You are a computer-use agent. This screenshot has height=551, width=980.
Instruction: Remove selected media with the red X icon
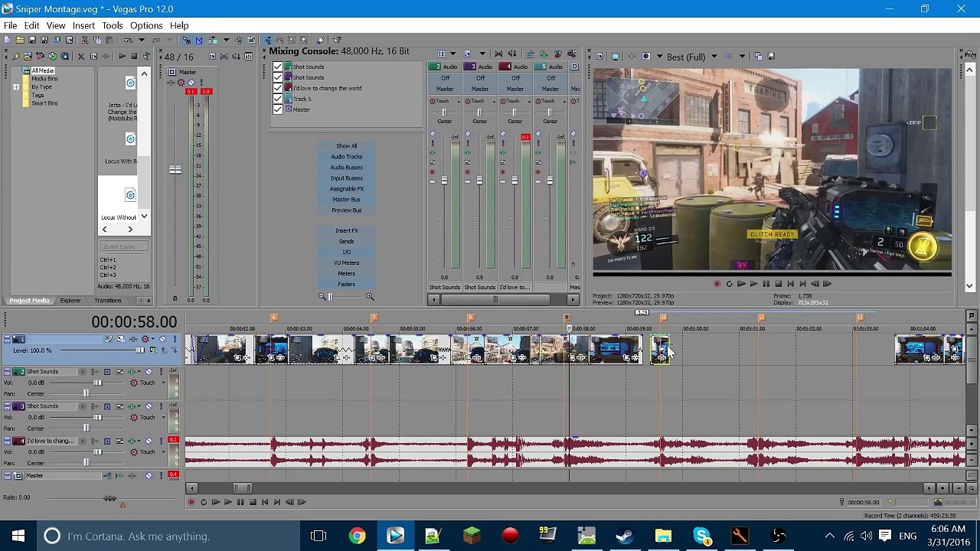coord(81,57)
